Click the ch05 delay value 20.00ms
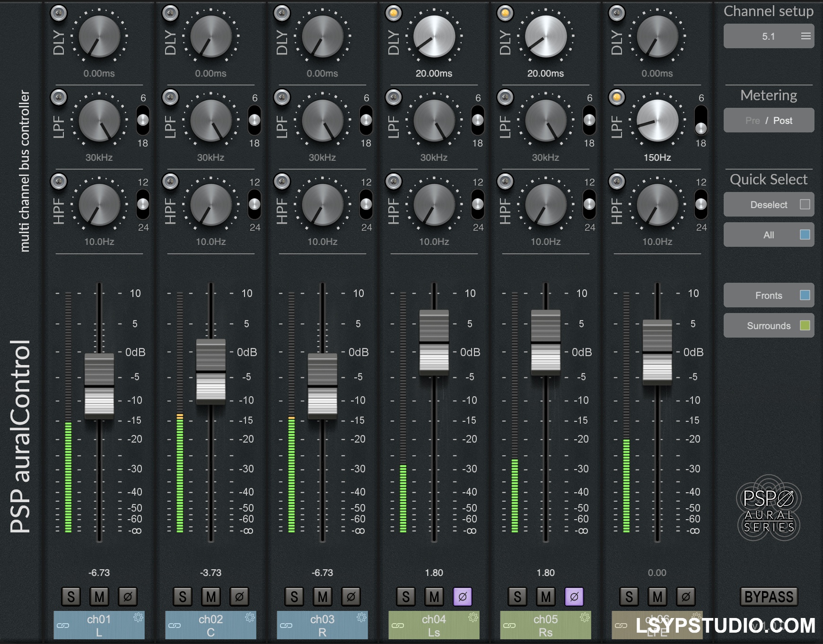 click(546, 73)
